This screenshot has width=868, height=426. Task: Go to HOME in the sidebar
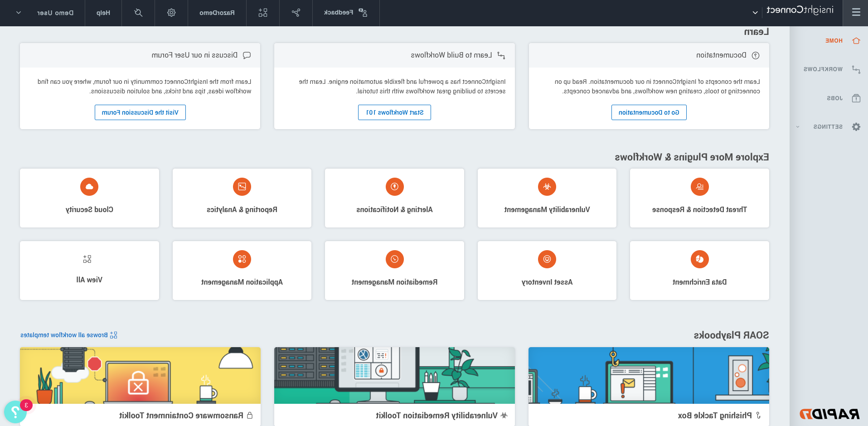coord(834,41)
